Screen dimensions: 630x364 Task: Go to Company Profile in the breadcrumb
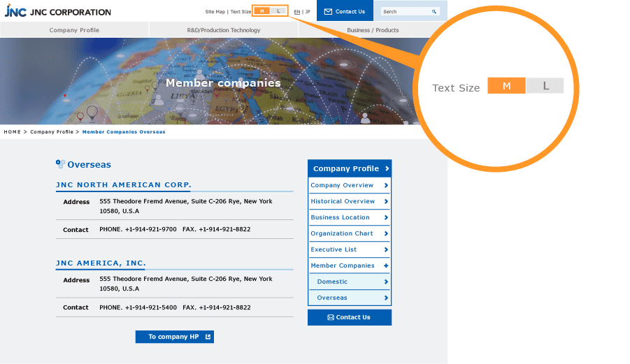click(x=52, y=131)
